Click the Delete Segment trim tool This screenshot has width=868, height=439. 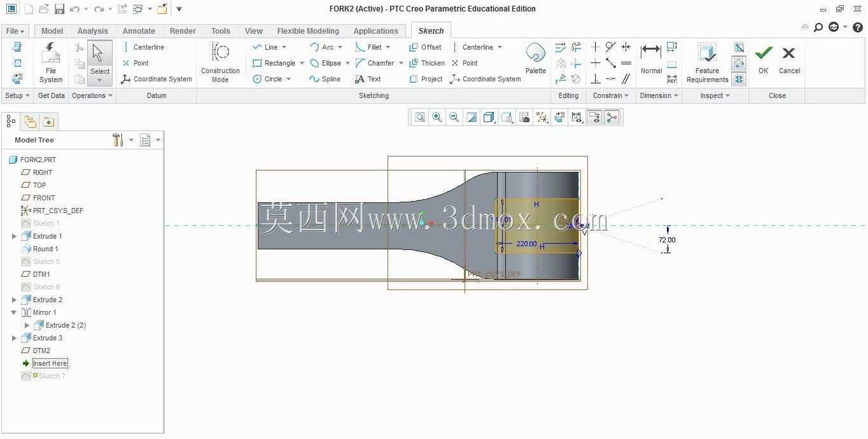(x=576, y=47)
